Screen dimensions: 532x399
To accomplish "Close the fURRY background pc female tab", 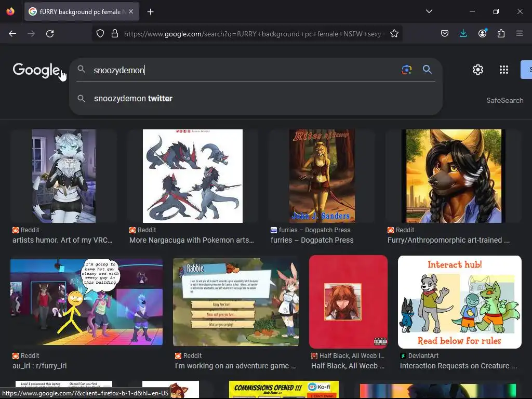I will (x=131, y=11).
